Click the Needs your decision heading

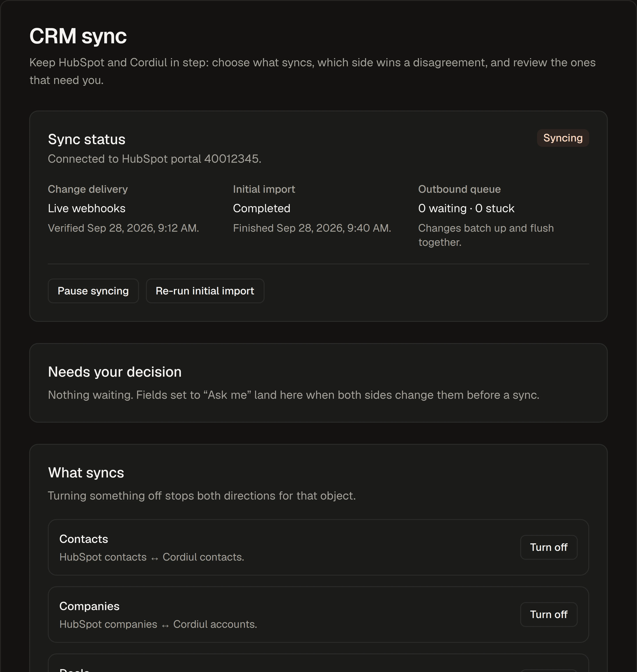[115, 372]
